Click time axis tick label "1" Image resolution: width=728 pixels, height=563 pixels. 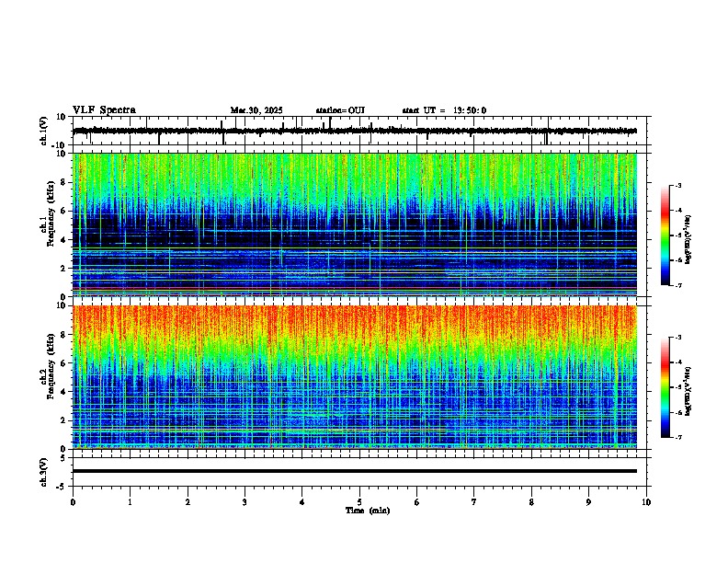pyautogui.click(x=130, y=502)
